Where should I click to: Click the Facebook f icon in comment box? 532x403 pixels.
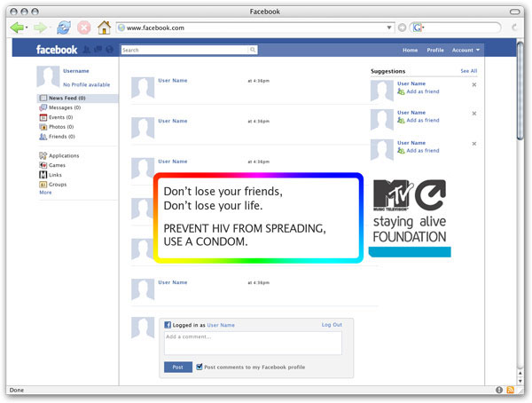click(168, 325)
